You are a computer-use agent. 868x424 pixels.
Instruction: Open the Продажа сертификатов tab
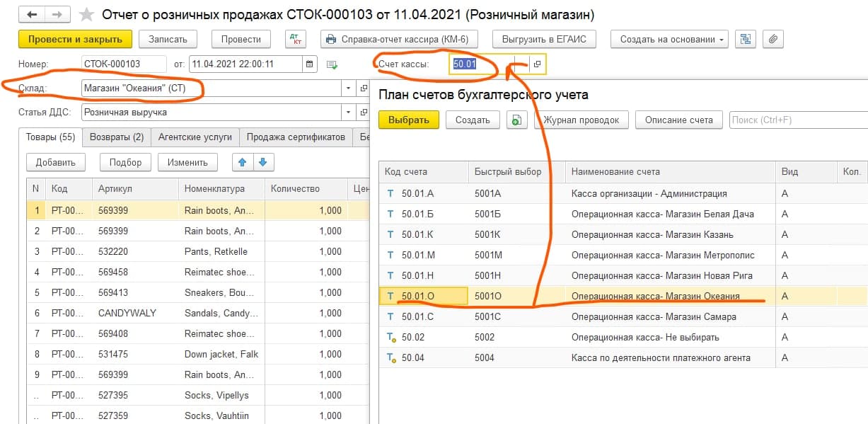[x=296, y=137]
